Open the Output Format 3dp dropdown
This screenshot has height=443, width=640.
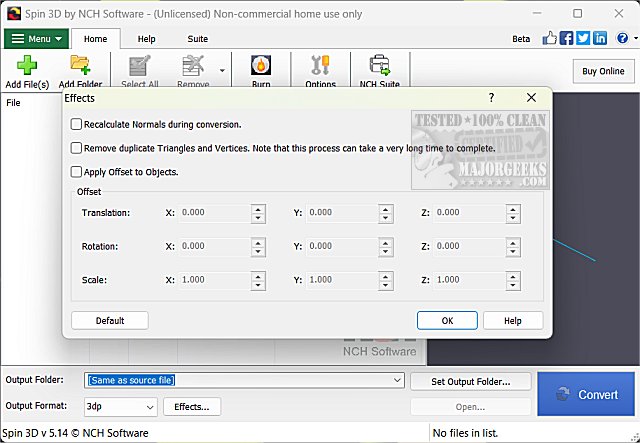coord(150,407)
